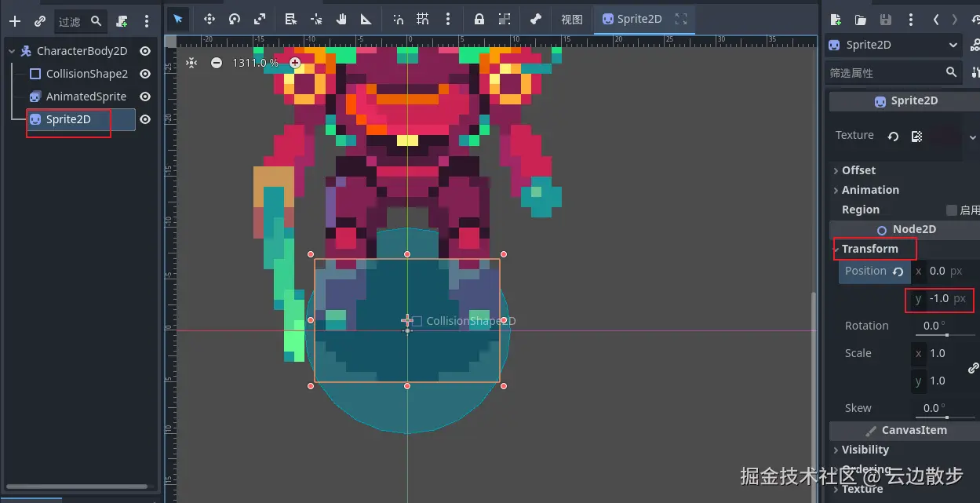This screenshot has width=980, height=503.
Task: Select the Scale mode tool
Action: [x=260, y=20]
